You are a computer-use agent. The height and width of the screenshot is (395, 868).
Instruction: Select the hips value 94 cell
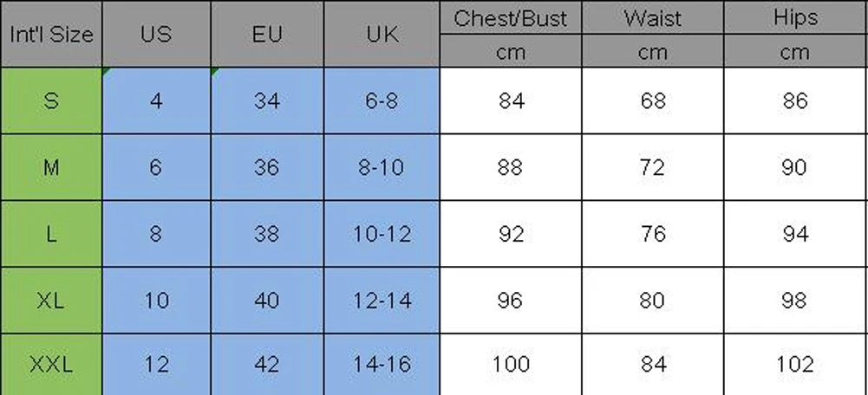click(796, 234)
